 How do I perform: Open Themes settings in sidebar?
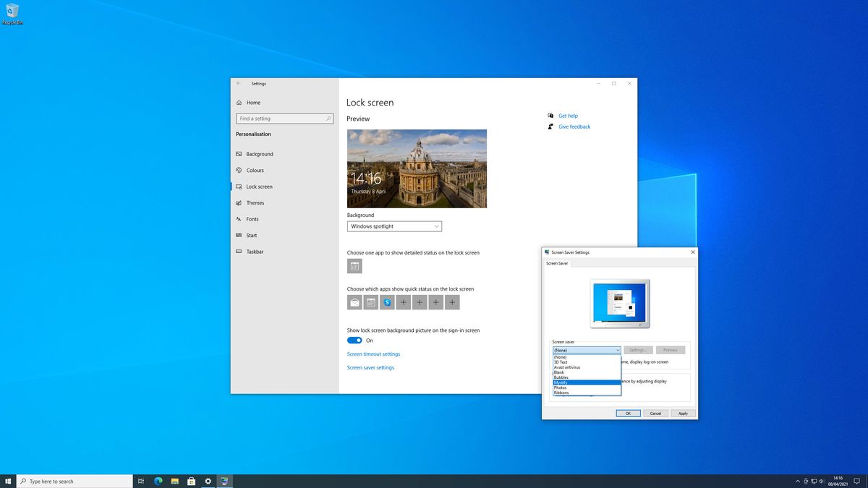pyautogui.click(x=255, y=202)
